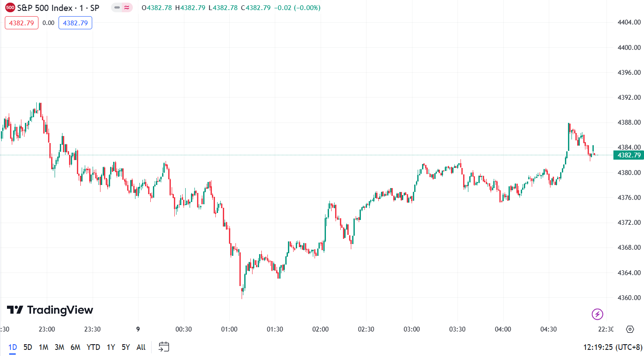Click the 4400.00 level on price axis
This screenshot has height=356, width=644.
[x=629, y=47]
